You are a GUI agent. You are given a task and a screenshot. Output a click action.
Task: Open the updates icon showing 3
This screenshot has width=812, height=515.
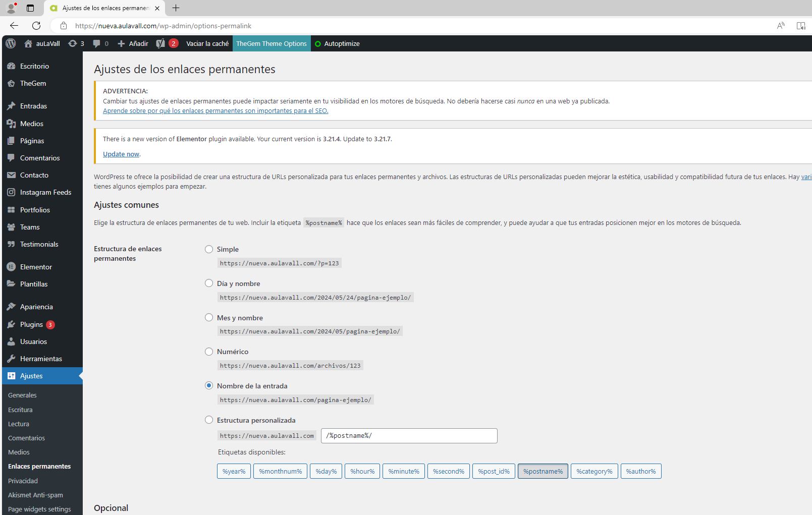point(73,43)
